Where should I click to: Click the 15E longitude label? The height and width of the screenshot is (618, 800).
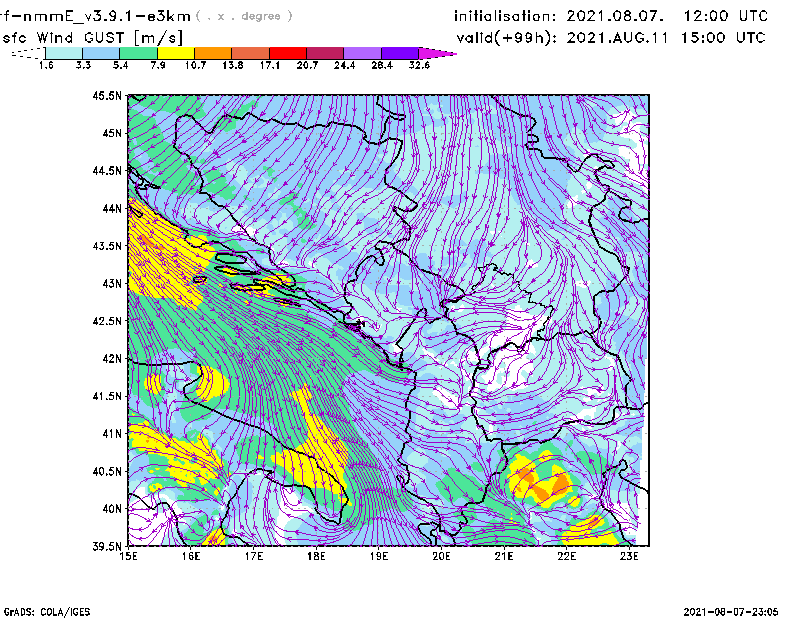click(x=128, y=556)
